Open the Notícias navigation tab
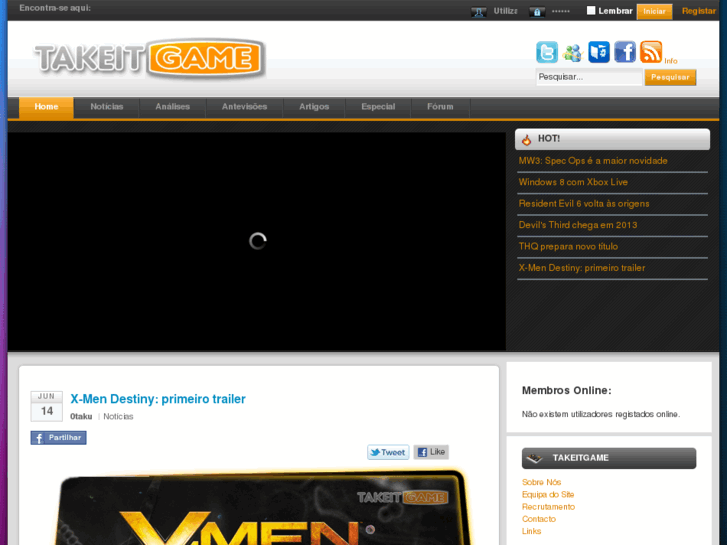 click(107, 107)
